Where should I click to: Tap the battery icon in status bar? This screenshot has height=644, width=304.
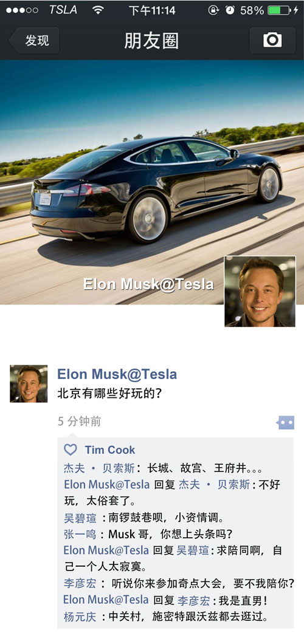coord(279,10)
